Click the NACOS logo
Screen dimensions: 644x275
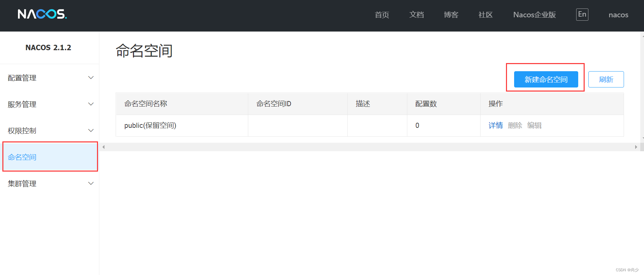[42, 14]
